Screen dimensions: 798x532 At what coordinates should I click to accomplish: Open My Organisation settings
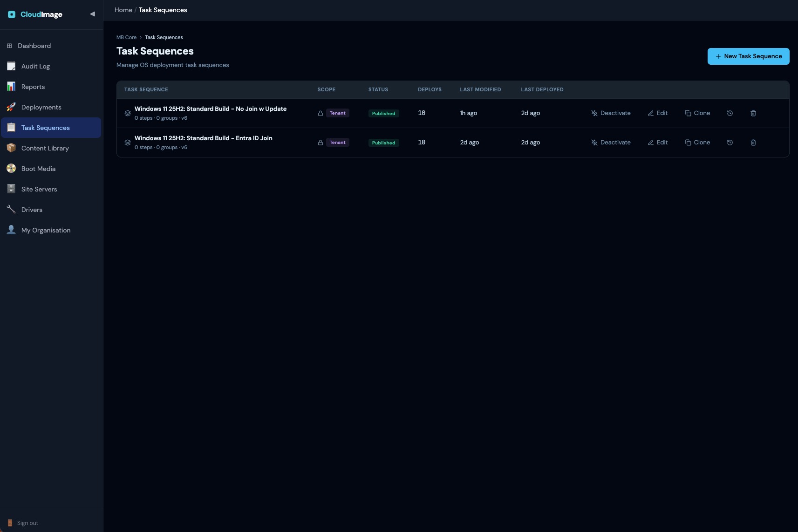[x=51, y=230]
